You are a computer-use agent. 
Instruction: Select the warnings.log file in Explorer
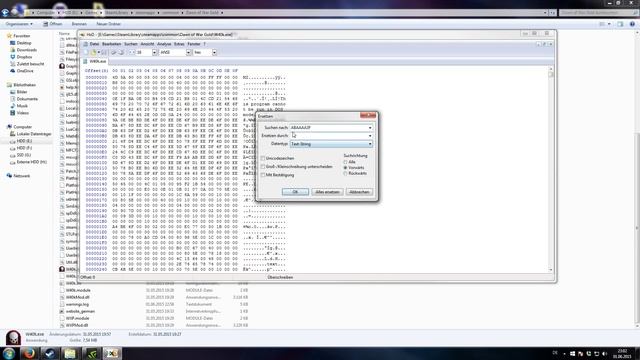tap(77, 304)
